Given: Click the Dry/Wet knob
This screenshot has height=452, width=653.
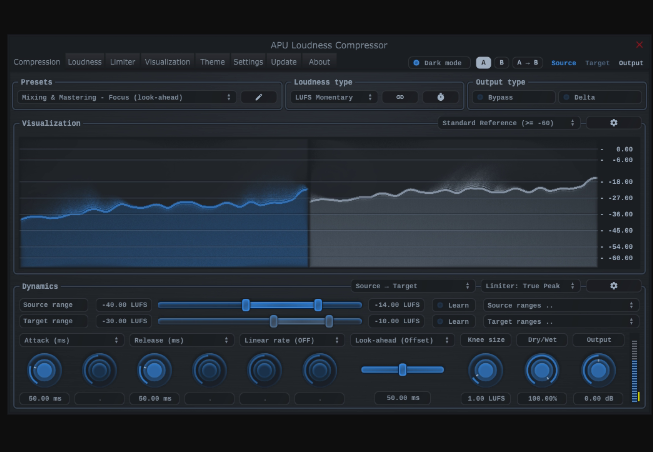Looking at the screenshot, I should click(542, 370).
